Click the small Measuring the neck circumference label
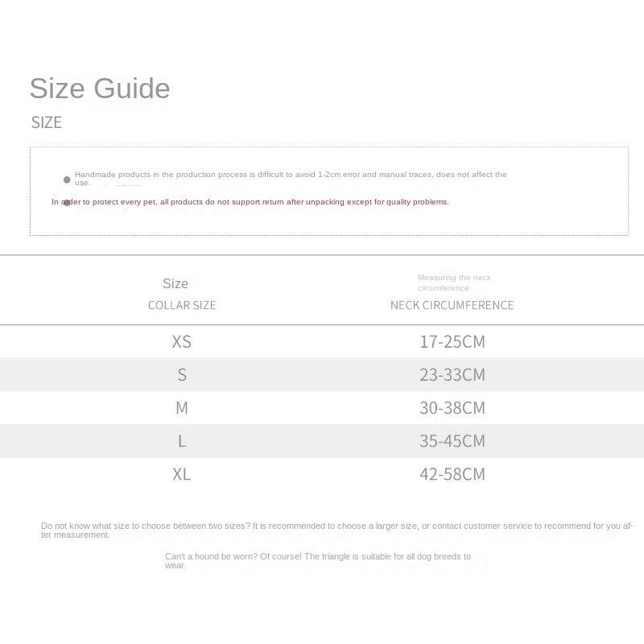Screen dimensions: 644x644 pyautogui.click(x=454, y=283)
